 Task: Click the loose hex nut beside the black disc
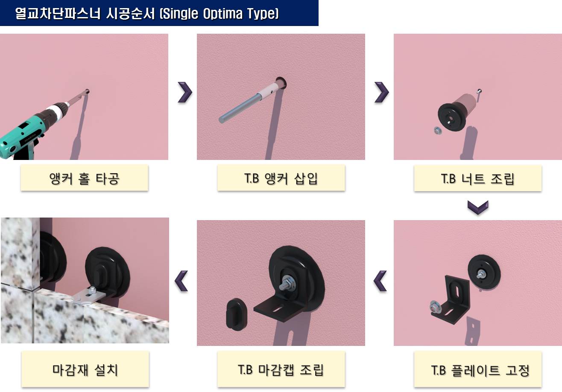(x=437, y=130)
